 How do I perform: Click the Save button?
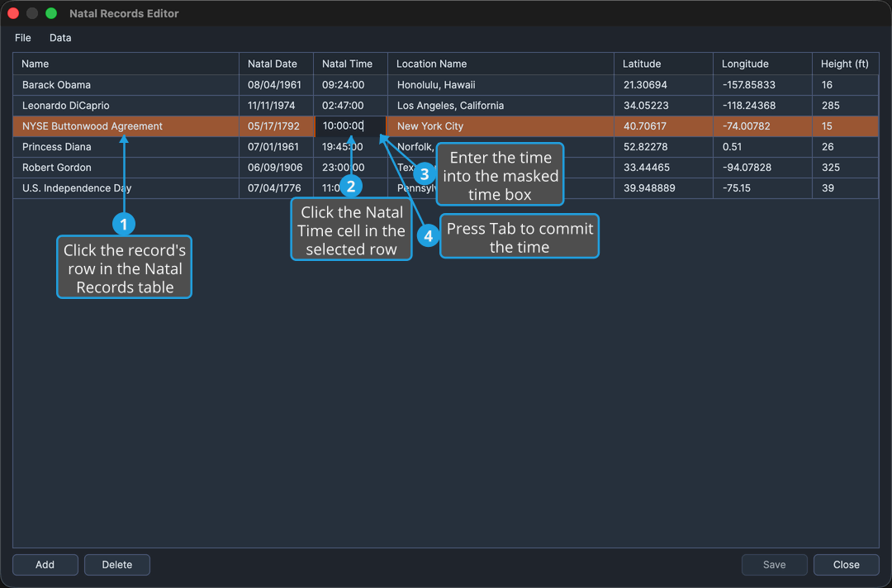[x=774, y=565]
